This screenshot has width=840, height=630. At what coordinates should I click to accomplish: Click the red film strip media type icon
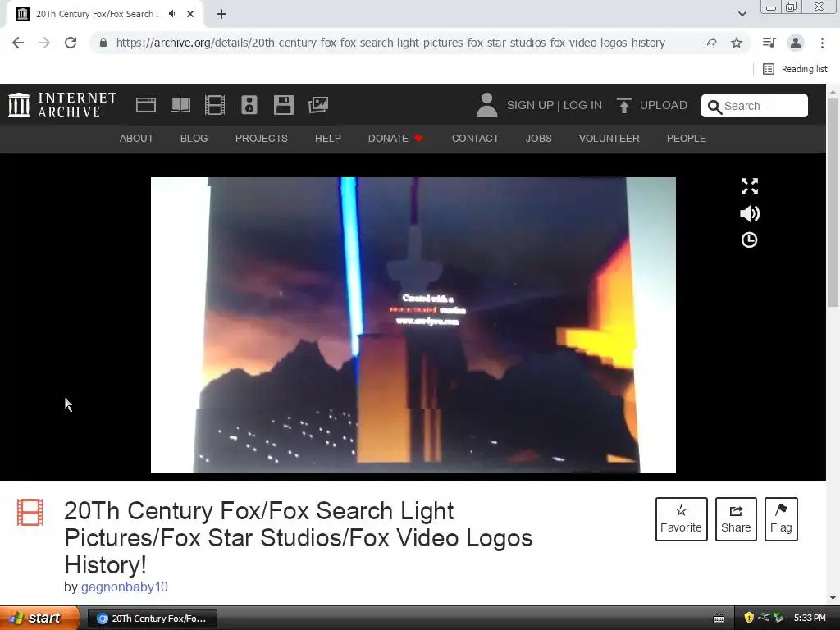[x=30, y=512]
